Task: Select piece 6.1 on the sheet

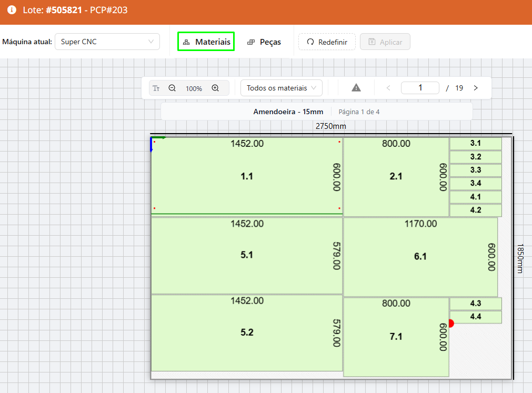Action: click(420, 257)
